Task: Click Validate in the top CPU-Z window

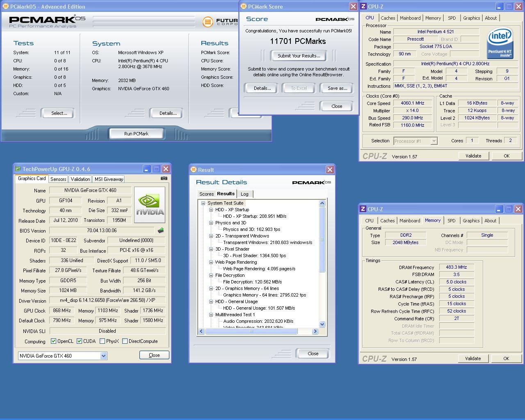Action: pyautogui.click(x=473, y=156)
